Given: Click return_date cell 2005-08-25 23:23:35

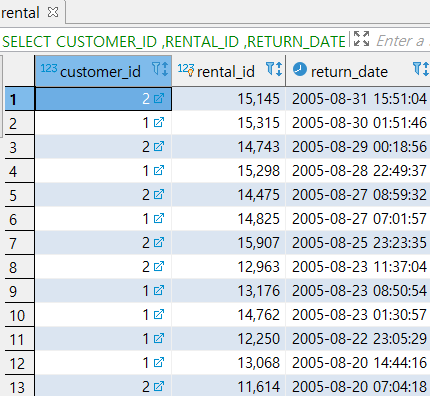Looking at the screenshot, I should (x=358, y=243).
